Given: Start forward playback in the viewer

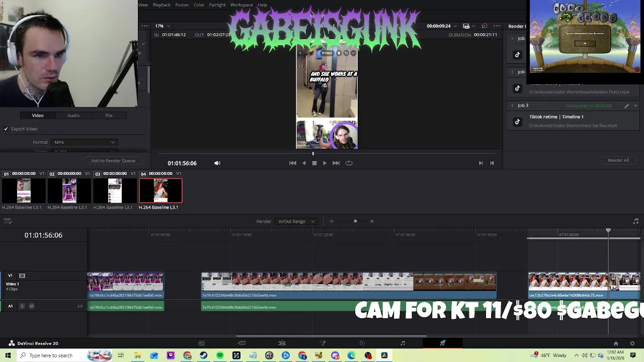Looking at the screenshot, I should [x=325, y=163].
